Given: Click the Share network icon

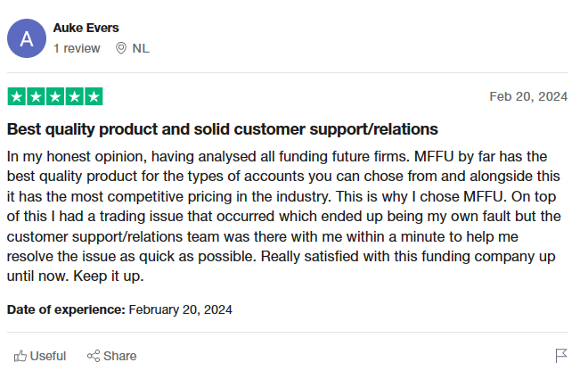Looking at the screenshot, I should [94, 356].
